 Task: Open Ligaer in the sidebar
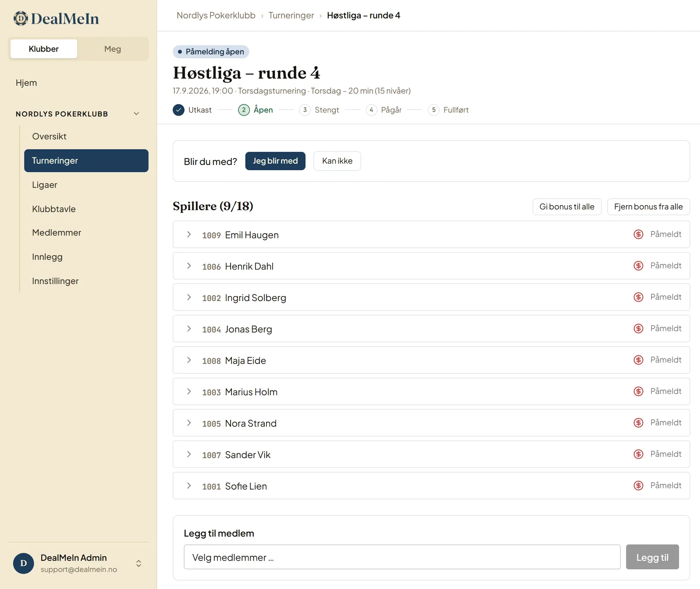click(x=86, y=185)
